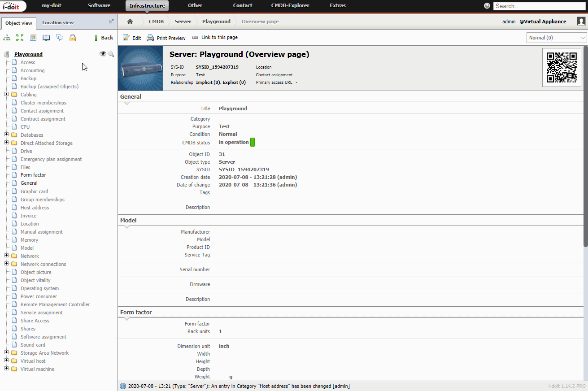Image resolution: width=588 pixels, height=391 pixels.
Task: Click the help question-mark circle icon
Action: (487, 5)
